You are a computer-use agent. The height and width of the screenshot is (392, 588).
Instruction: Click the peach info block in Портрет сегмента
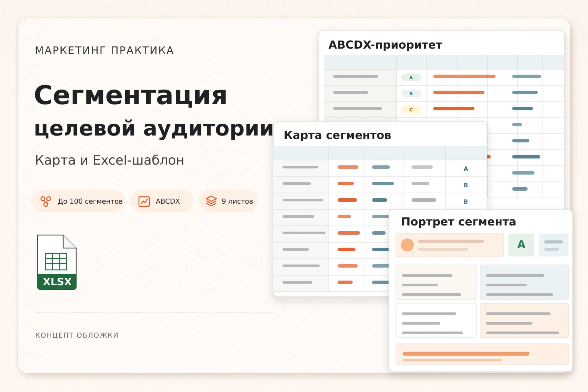pyautogui.click(x=524, y=320)
